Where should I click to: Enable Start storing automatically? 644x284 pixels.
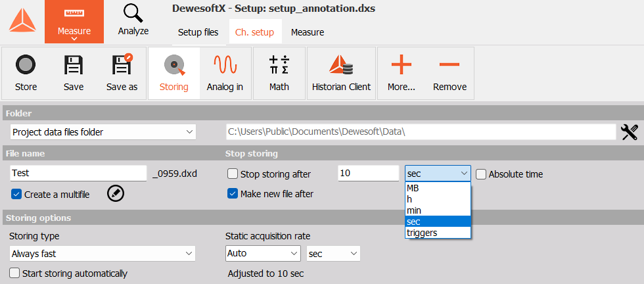tap(14, 273)
